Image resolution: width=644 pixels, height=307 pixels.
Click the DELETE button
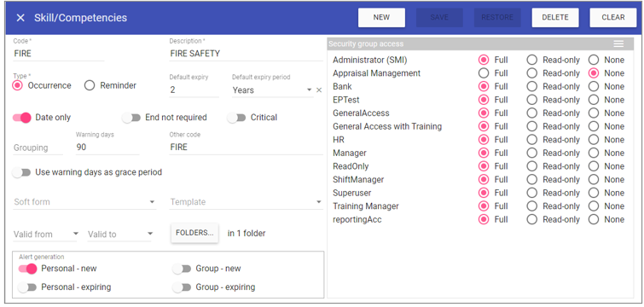click(x=555, y=18)
